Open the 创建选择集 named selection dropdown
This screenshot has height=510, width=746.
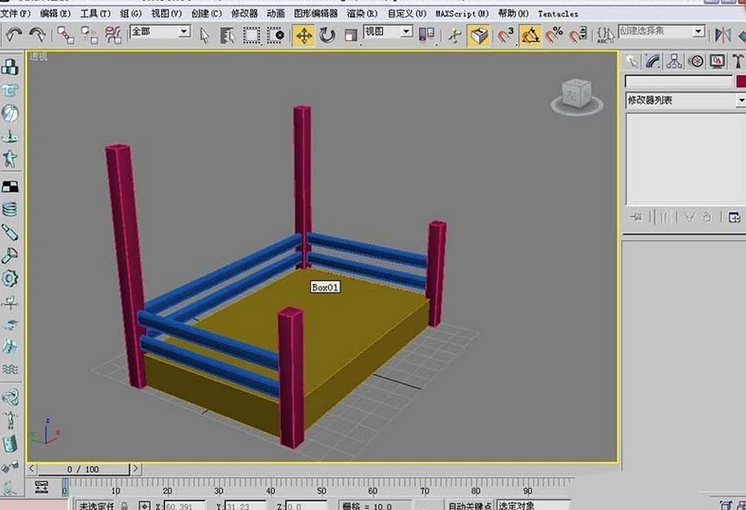(x=661, y=32)
